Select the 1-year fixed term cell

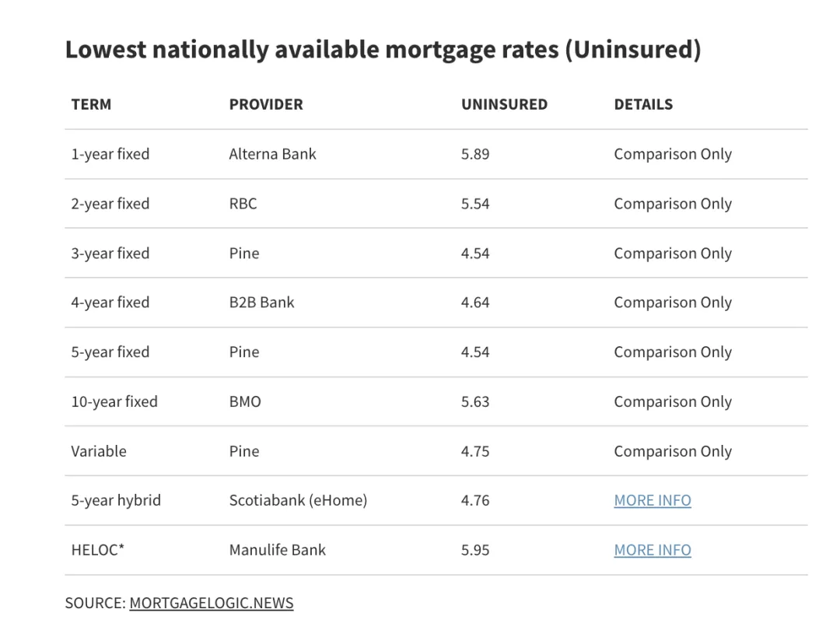click(110, 154)
